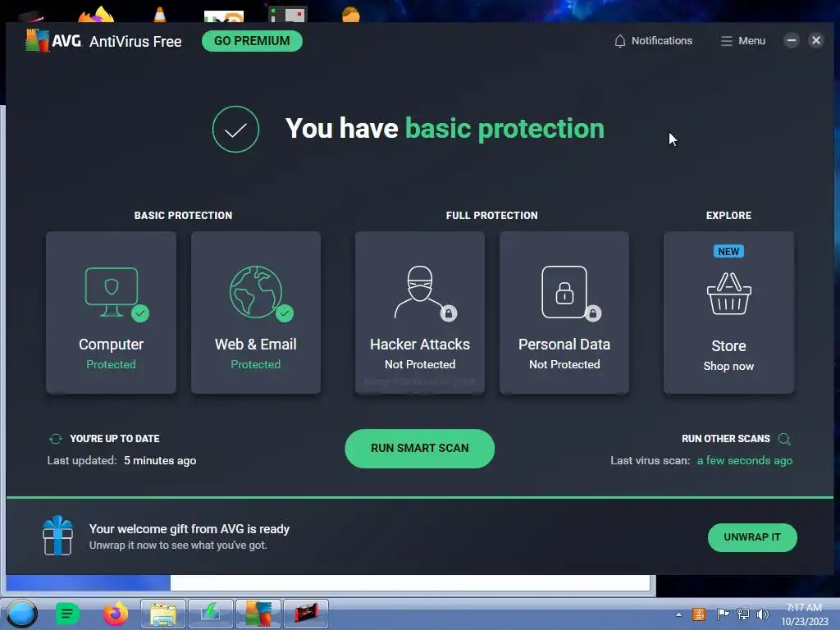Image resolution: width=840 pixels, height=630 pixels.
Task: Click the Shop now text on Store
Action: tap(728, 366)
